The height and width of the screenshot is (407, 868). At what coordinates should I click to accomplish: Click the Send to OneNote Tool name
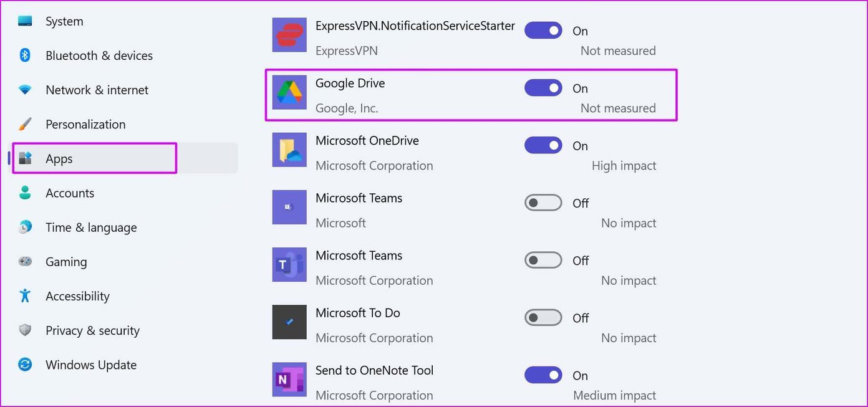point(374,370)
